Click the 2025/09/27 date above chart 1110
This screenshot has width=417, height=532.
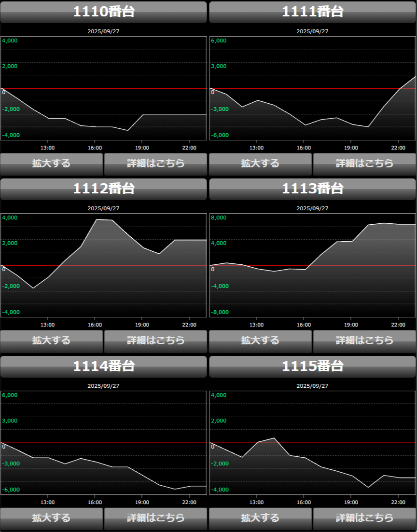coord(104,31)
